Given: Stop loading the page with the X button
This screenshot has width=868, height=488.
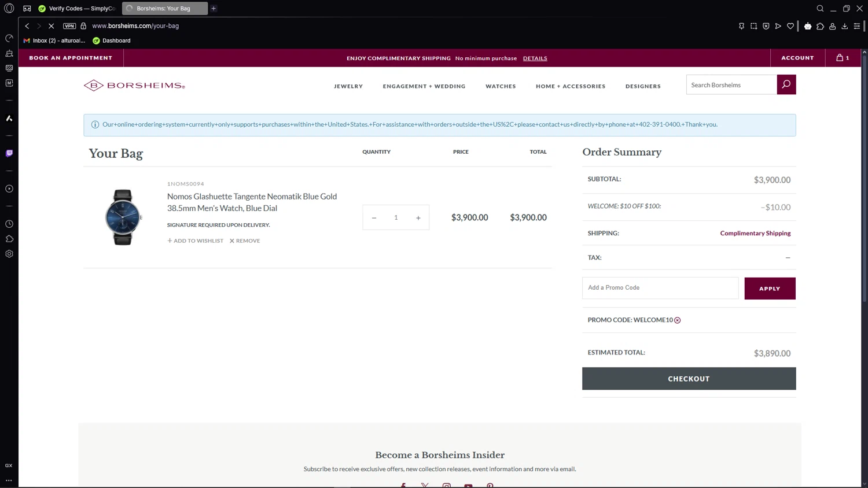Looking at the screenshot, I should point(51,26).
